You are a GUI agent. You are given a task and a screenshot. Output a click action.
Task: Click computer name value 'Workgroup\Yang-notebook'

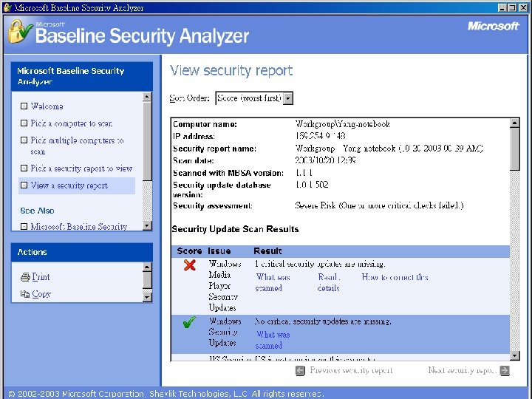point(343,124)
